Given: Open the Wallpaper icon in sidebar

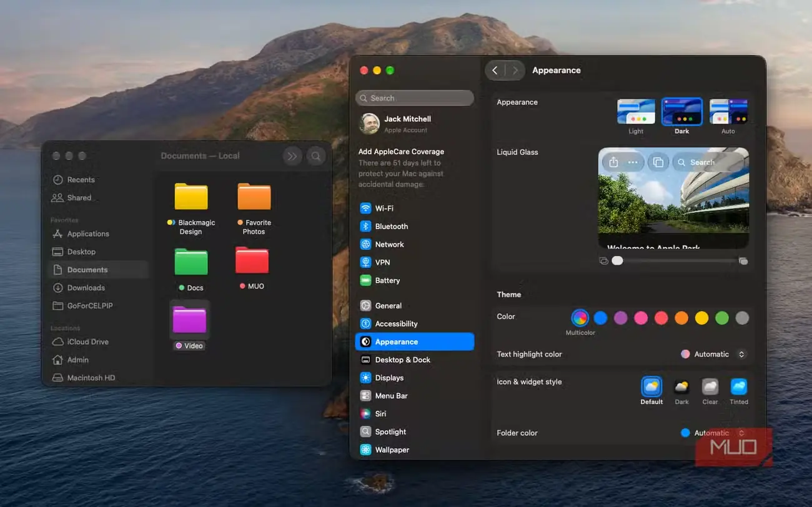Looking at the screenshot, I should click(365, 450).
